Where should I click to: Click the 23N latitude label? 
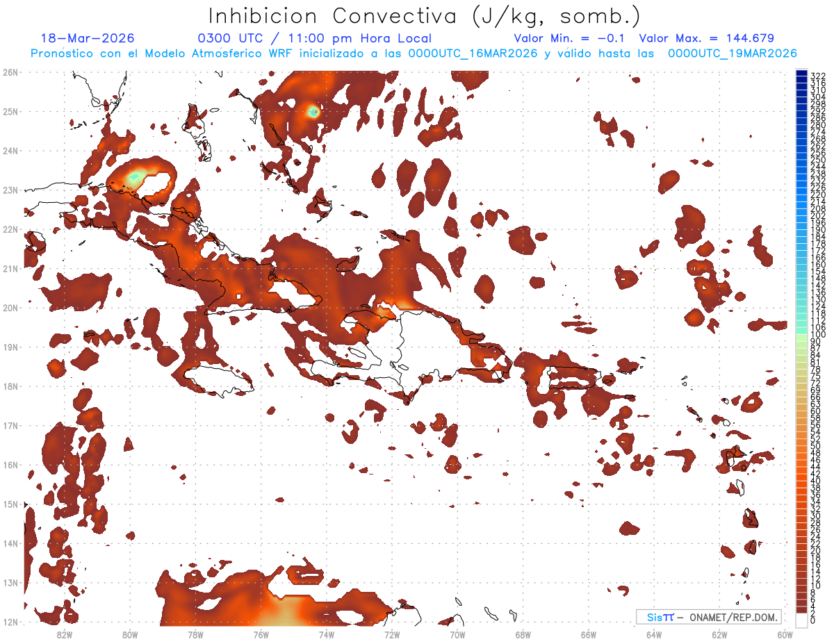pos(10,190)
